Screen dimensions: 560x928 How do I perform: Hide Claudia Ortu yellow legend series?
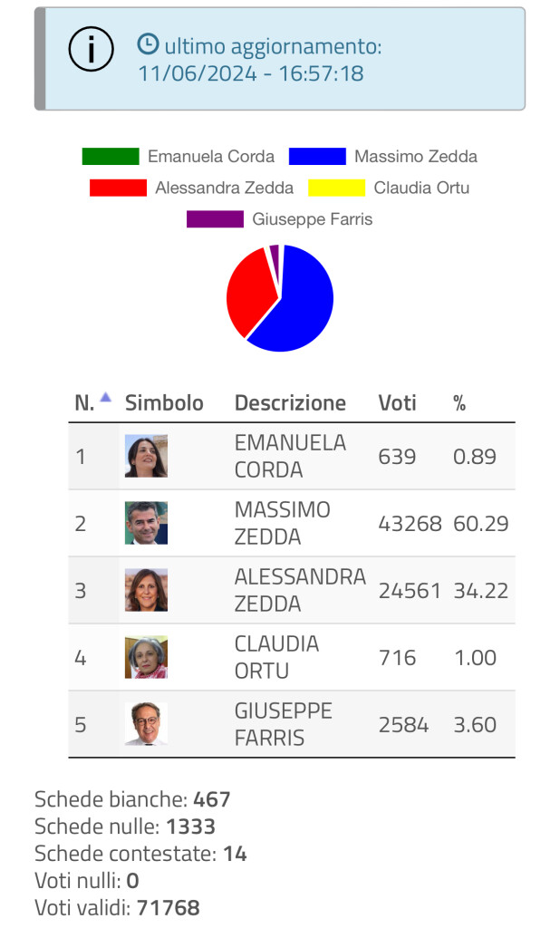coord(337,188)
